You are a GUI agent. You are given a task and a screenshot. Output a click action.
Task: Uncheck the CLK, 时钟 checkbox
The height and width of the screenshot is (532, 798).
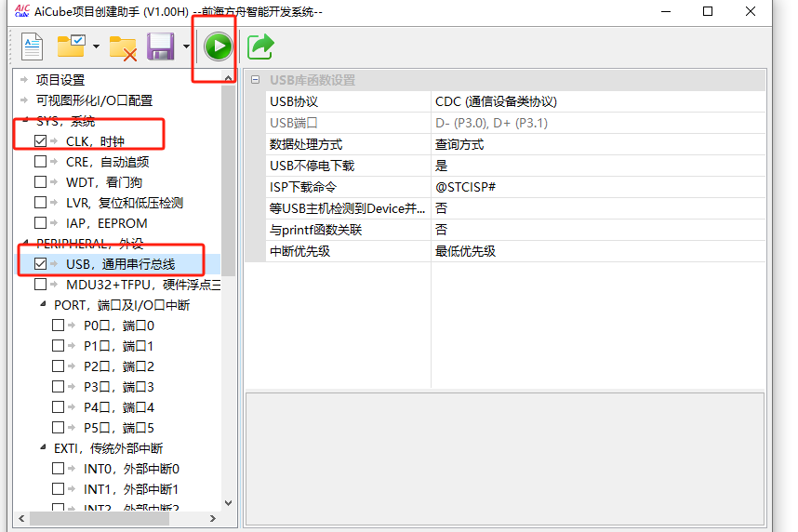[x=41, y=141]
